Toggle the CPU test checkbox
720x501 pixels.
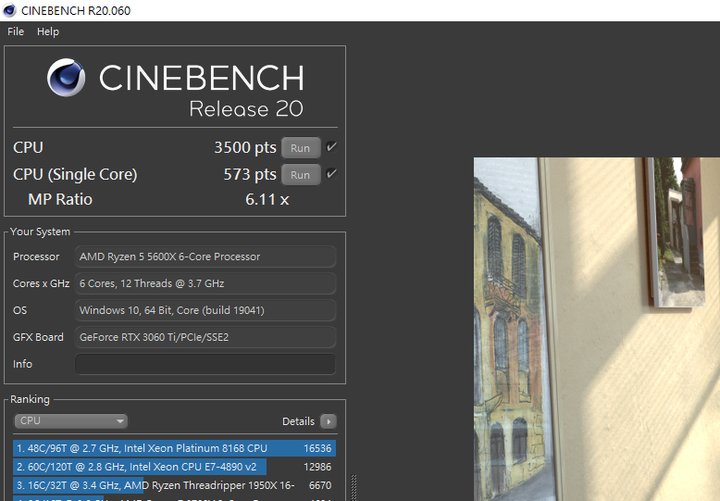(x=331, y=147)
